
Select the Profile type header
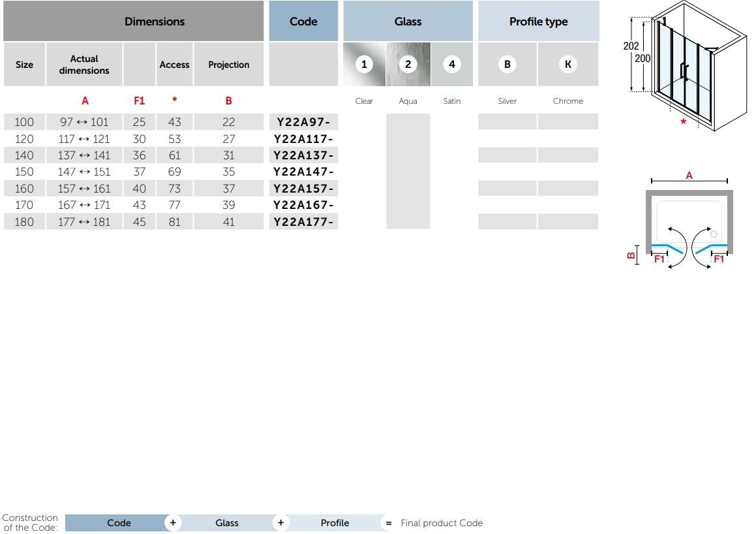click(538, 22)
